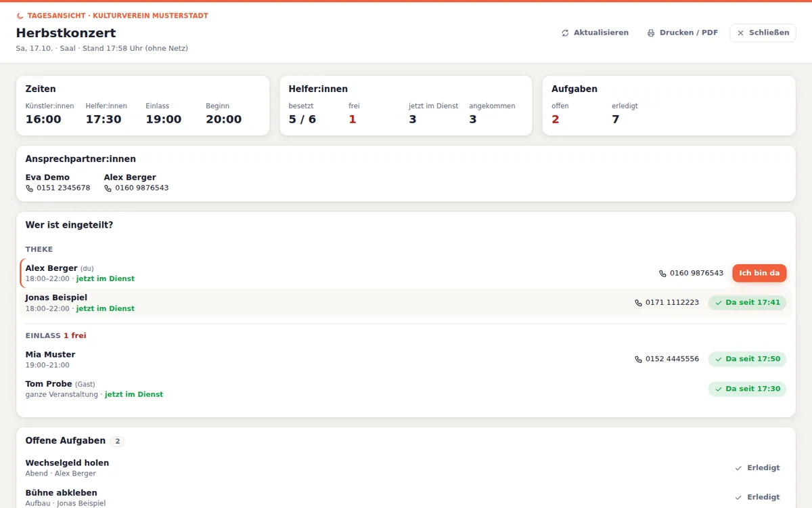Click the 'Bühne abkleben' task title
812x508 pixels.
[x=62, y=493]
